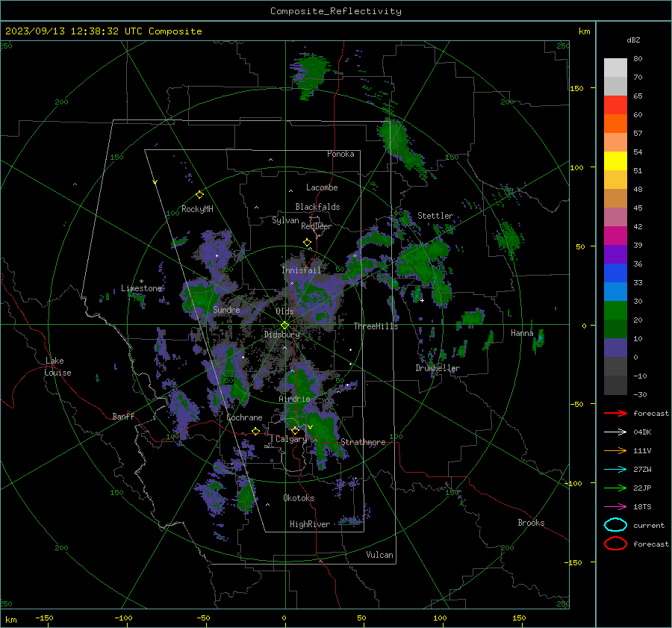Click the Hanna city label
This screenshot has width=672, height=628.
click(x=522, y=333)
